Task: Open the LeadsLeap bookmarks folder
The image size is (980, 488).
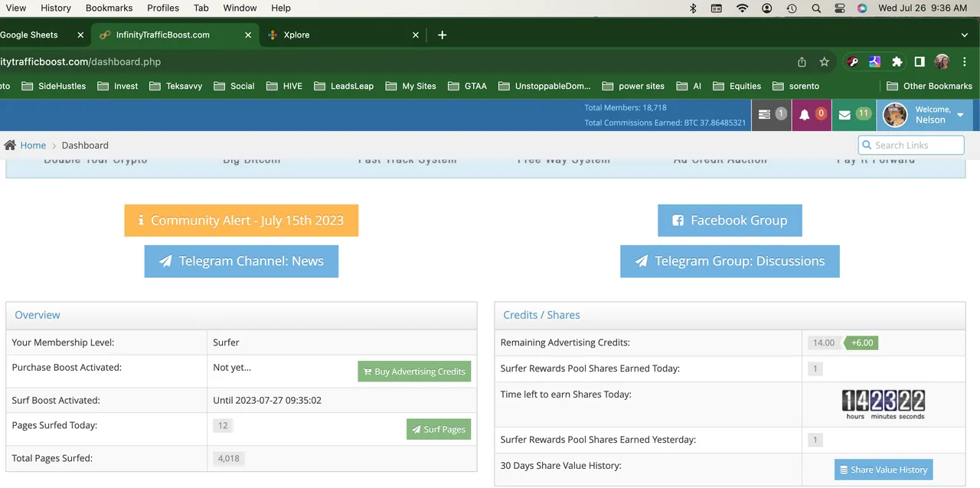Action: [344, 86]
